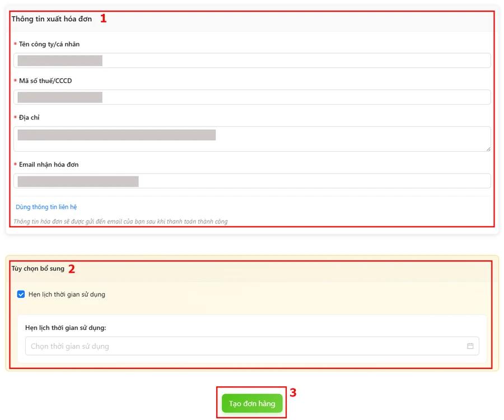Screen dimensions: 504x420
Task: Click the Dùng thông tin liên hệ link
Action: (x=46, y=207)
